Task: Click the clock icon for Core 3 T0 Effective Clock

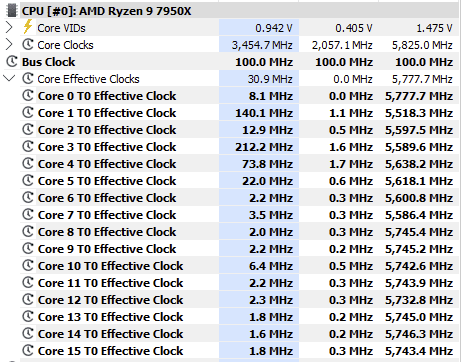Action: pyautogui.click(x=28, y=146)
